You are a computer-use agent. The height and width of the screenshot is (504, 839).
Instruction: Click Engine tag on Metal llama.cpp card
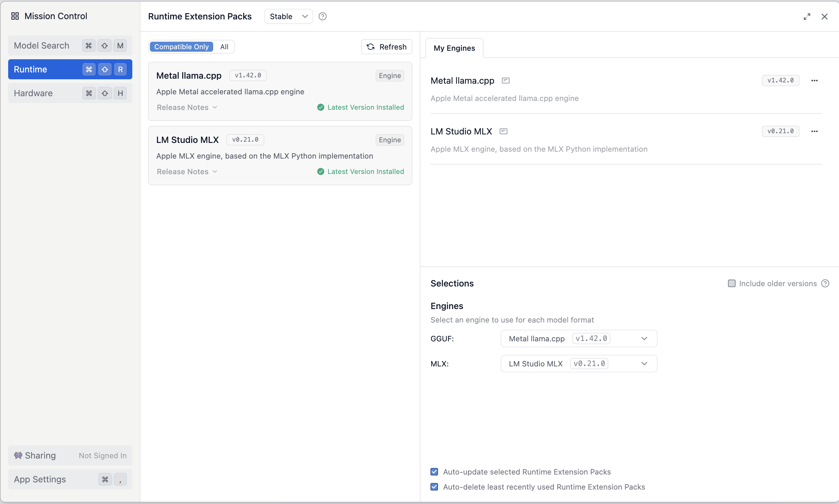(x=390, y=76)
